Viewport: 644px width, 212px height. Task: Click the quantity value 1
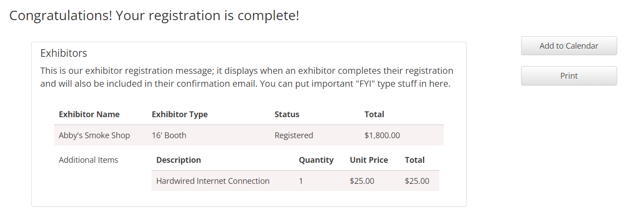point(301,181)
